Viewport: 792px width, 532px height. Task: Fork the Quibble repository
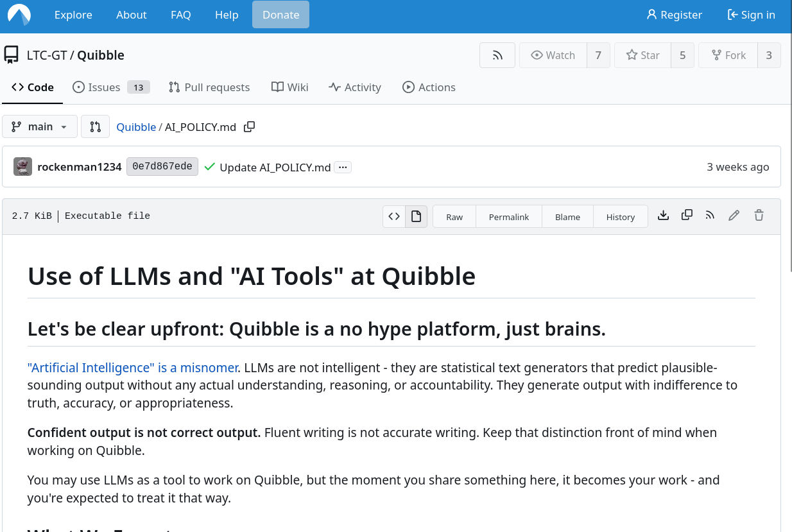point(728,55)
